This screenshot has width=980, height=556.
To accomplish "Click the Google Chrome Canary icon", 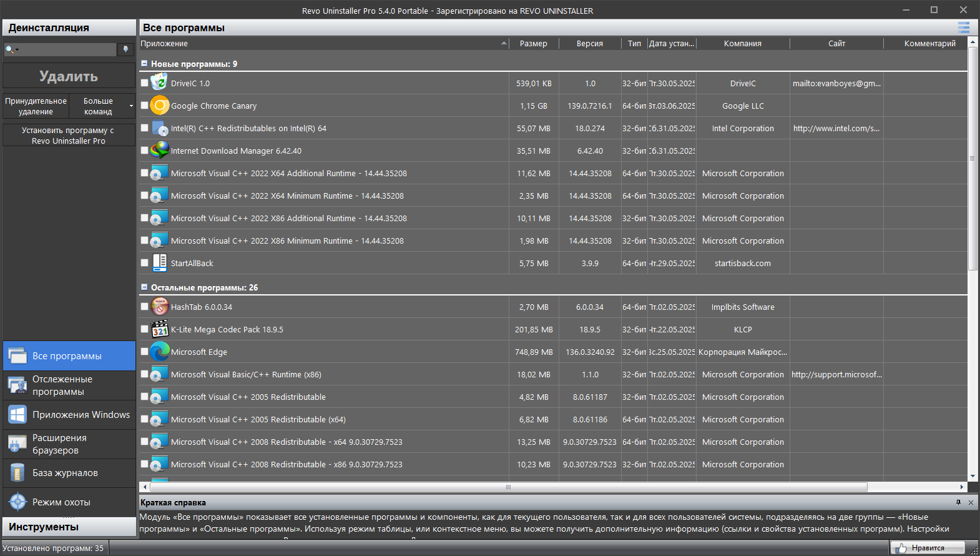I will point(159,105).
